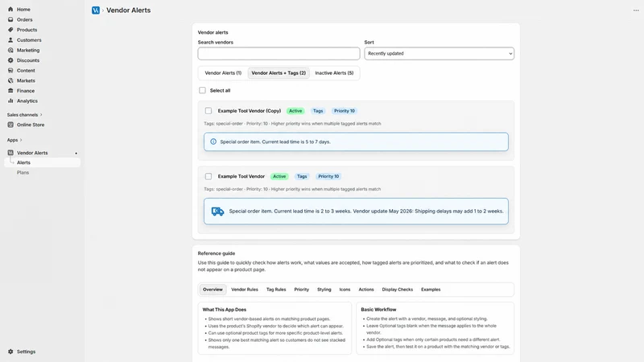Select the Overview guide tab

pyautogui.click(x=213, y=290)
